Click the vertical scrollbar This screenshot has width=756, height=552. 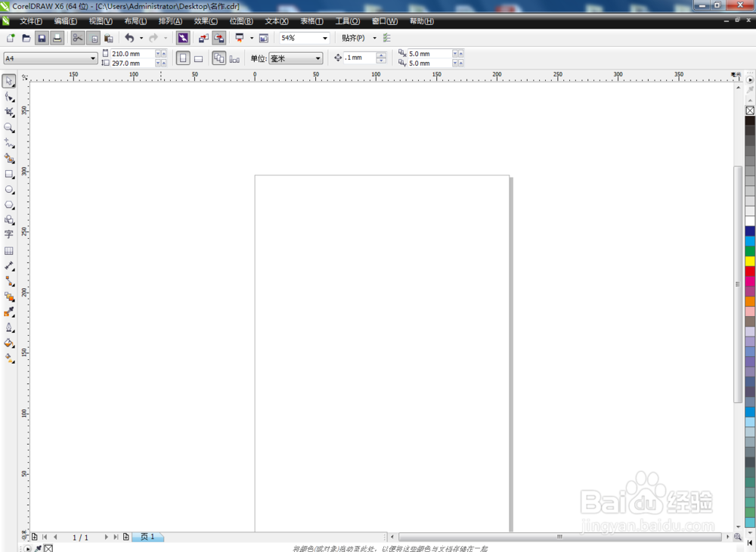point(738,284)
